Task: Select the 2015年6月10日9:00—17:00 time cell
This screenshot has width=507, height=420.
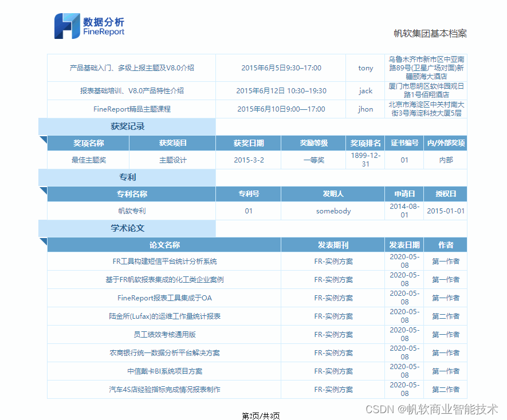Action: tap(281, 109)
